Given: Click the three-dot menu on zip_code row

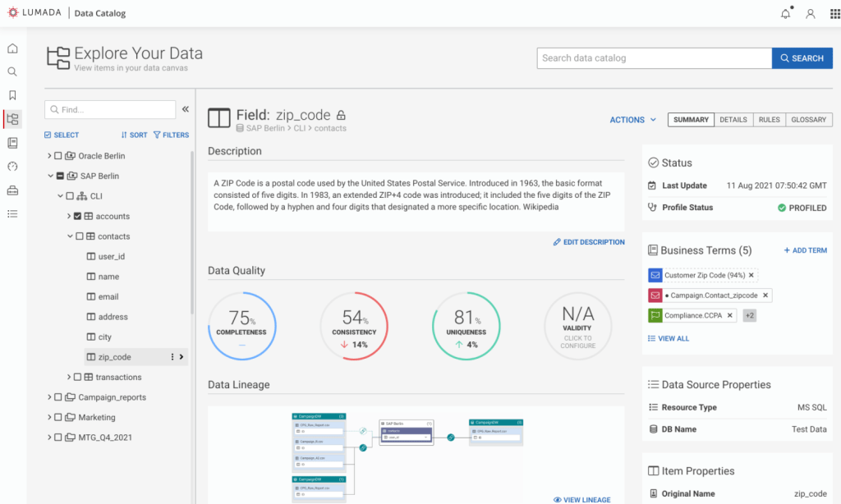Looking at the screenshot, I should (172, 357).
